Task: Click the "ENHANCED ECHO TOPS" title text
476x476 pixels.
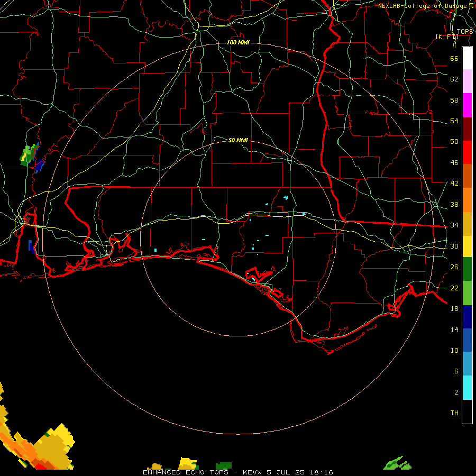Action: [186, 472]
